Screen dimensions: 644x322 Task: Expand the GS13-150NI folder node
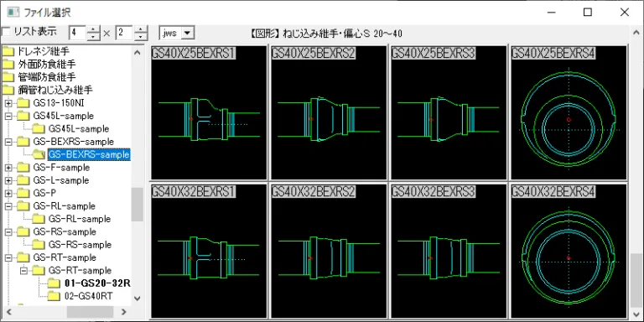[8, 102]
